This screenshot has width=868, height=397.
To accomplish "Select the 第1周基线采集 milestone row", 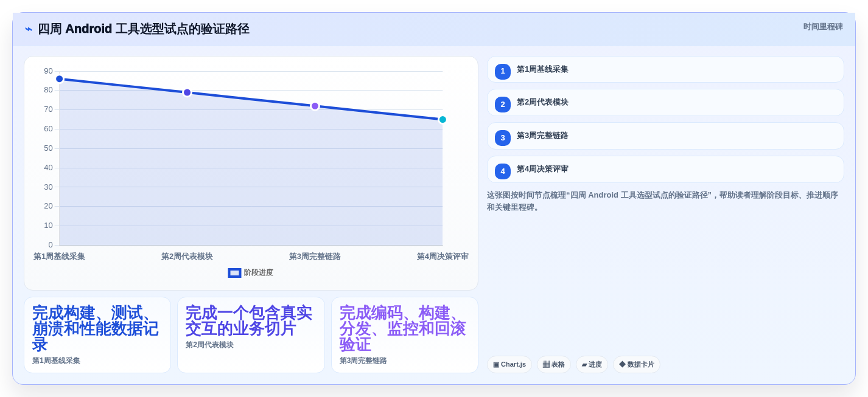I will [x=665, y=69].
